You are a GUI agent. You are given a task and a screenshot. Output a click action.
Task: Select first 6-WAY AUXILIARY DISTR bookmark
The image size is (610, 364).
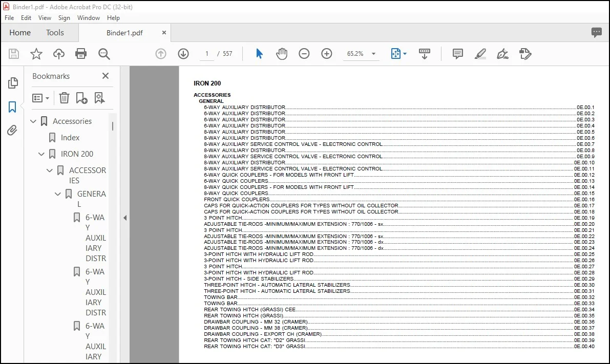tap(96, 238)
